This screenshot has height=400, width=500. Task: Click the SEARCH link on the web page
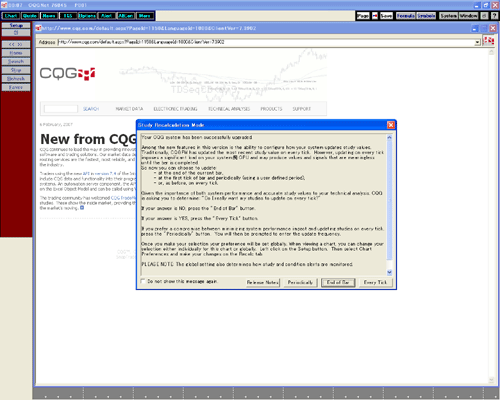(91, 109)
